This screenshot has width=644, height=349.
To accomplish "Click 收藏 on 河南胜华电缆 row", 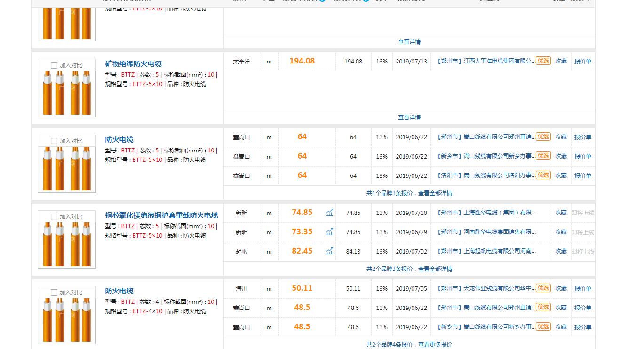I will point(561,232).
